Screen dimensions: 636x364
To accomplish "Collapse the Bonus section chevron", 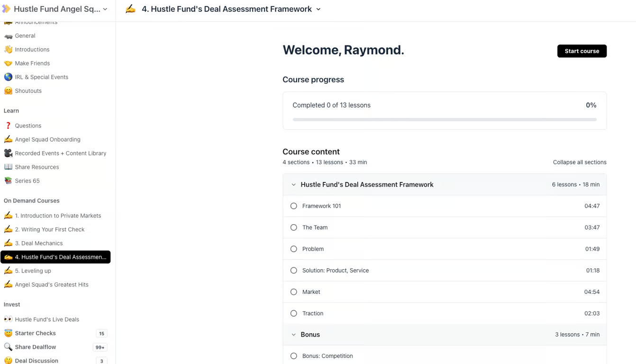I will (293, 335).
